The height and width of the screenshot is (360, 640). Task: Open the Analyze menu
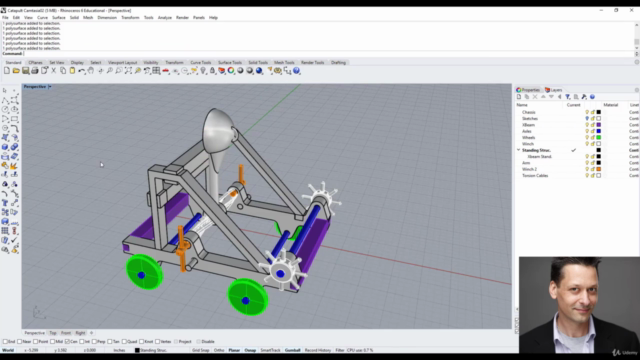pyautogui.click(x=165, y=18)
